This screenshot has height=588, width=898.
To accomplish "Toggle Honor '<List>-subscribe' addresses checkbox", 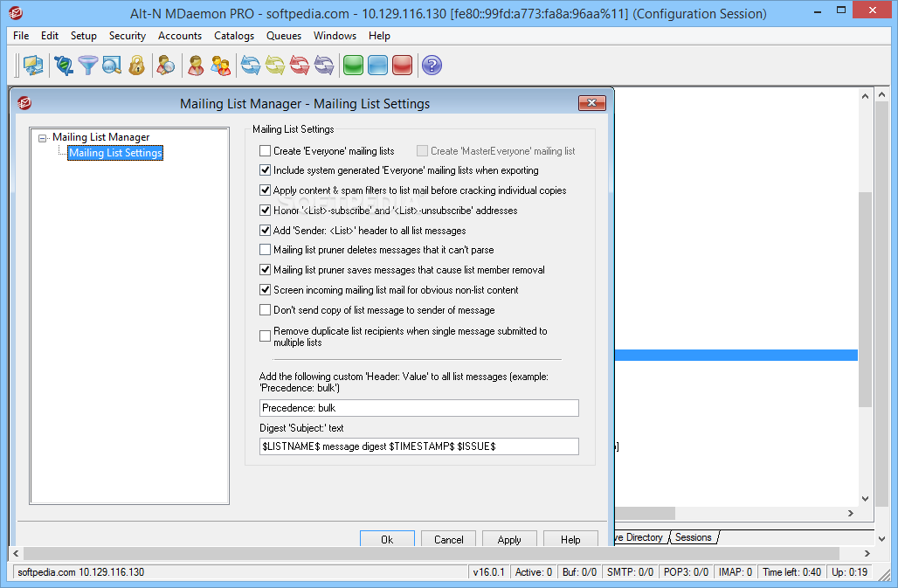I will pyautogui.click(x=266, y=210).
